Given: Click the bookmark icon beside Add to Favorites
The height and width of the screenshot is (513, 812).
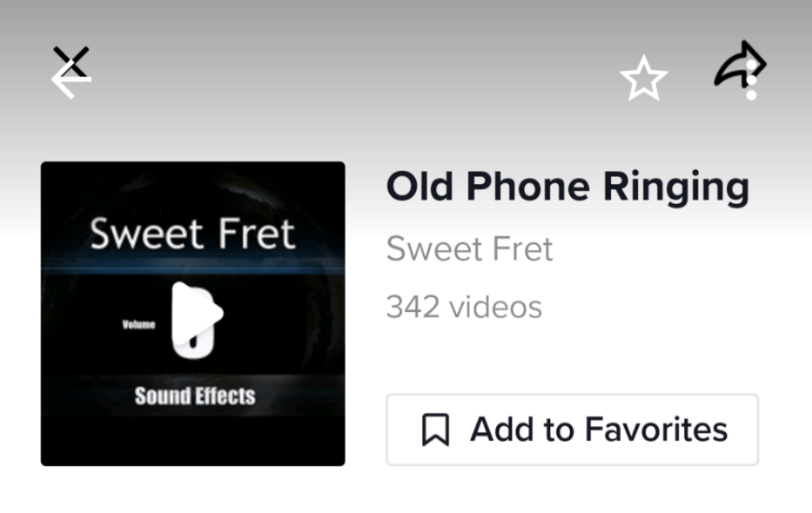Looking at the screenshot, I should click(435, 430).
